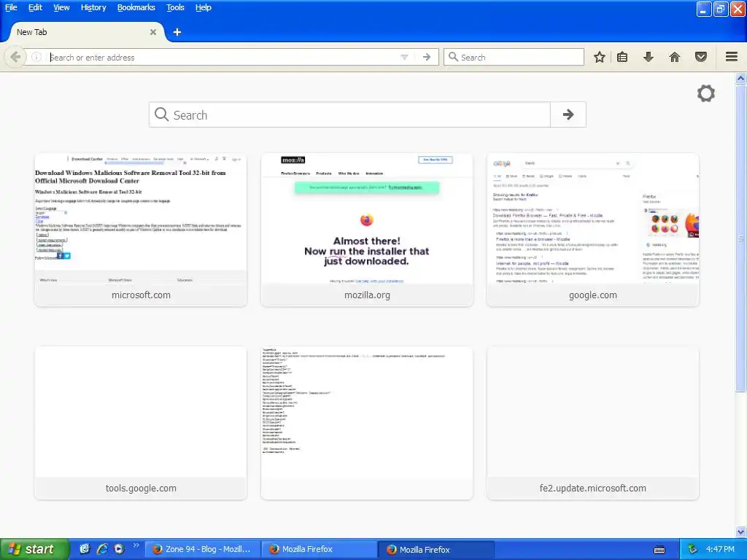Open the hamburger menu
This screenshot has width=747, height=560.
[x=732, y=57]
